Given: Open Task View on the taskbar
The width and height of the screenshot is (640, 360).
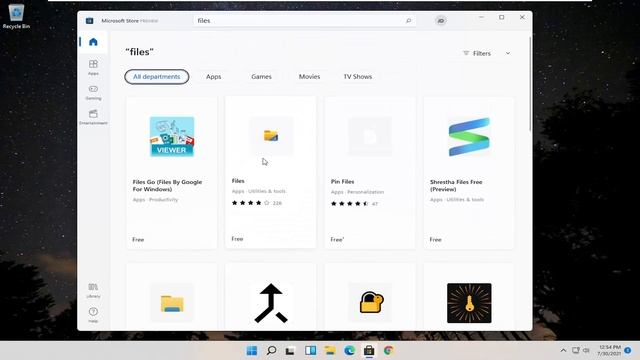Looking at the screenshot, I should click(x=290, y=351).
